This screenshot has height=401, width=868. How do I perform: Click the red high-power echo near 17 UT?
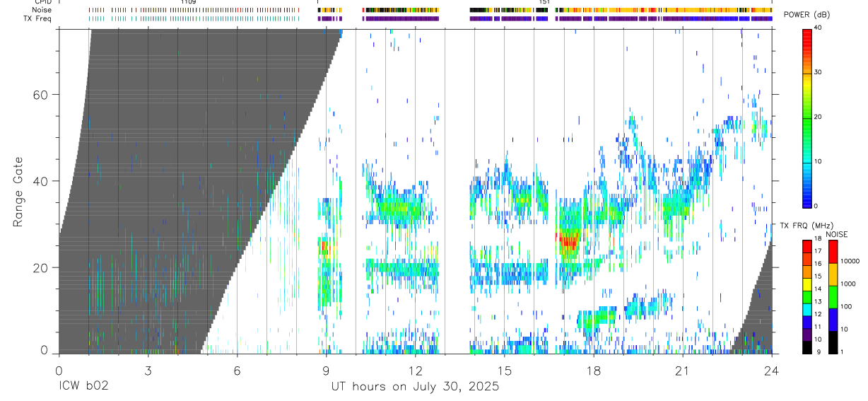pyautogui.click(x=568, y=243)
